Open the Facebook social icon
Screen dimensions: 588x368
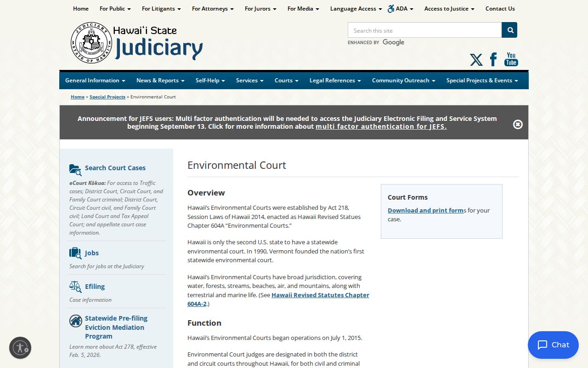pos(493,59)
